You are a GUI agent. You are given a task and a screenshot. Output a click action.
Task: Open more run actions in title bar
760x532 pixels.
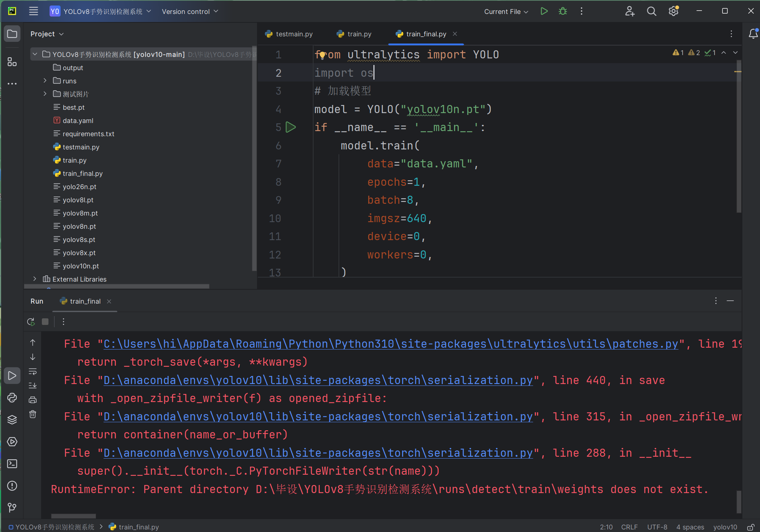click(582, 11)
